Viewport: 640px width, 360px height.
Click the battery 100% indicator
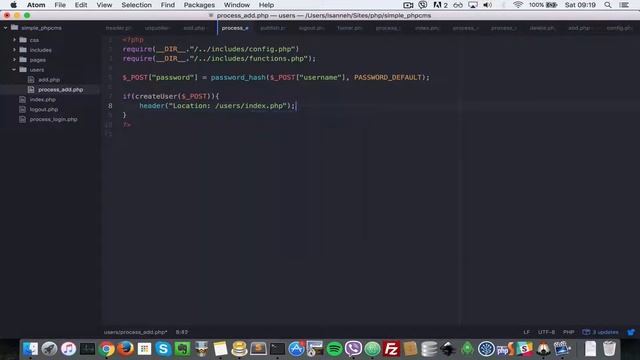[x=543, y=5]
